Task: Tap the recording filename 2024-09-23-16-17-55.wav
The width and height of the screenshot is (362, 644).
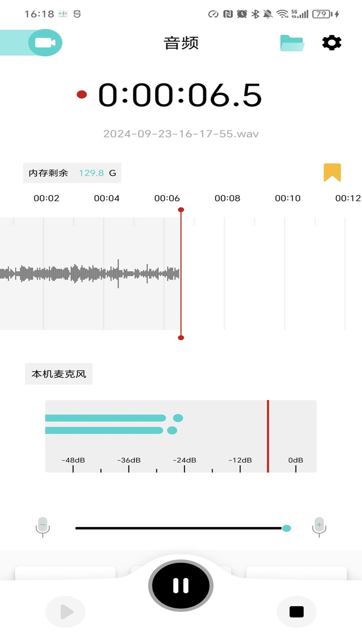Action: pos(181,134)
